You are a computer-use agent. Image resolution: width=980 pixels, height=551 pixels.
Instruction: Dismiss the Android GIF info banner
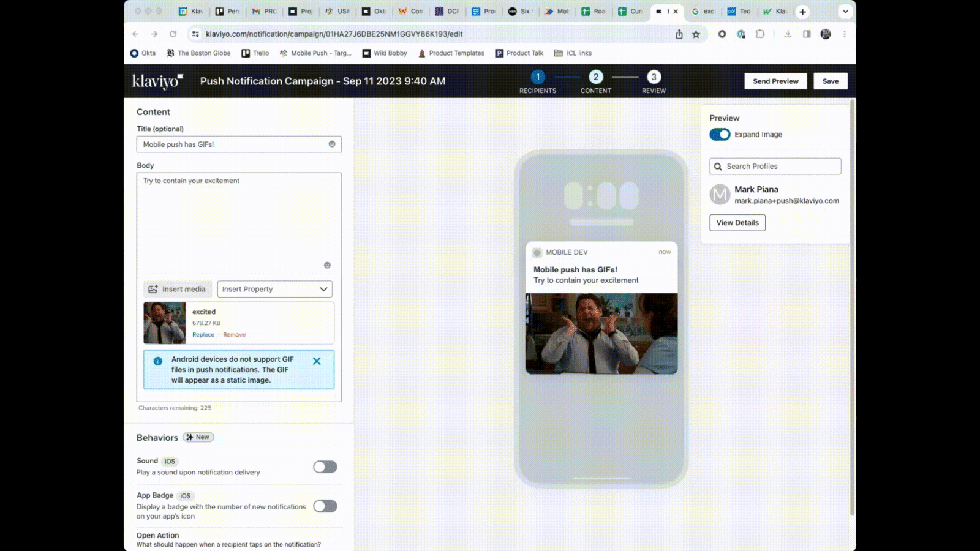[x=317, y=361]
